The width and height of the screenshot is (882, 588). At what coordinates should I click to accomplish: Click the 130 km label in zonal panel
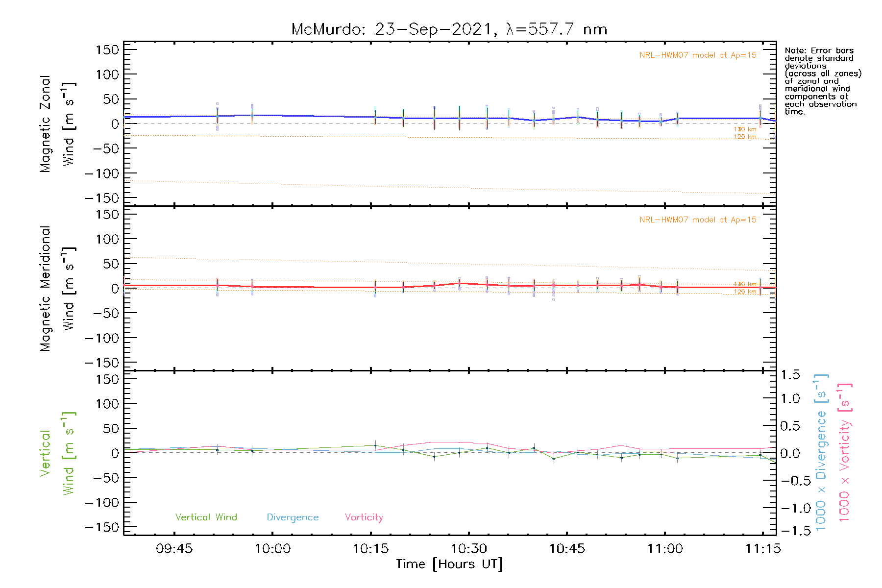(x=745, y=129)
